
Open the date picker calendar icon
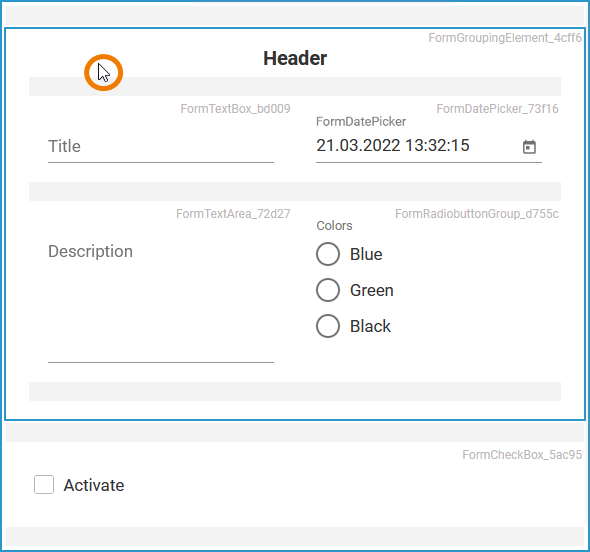529,146
